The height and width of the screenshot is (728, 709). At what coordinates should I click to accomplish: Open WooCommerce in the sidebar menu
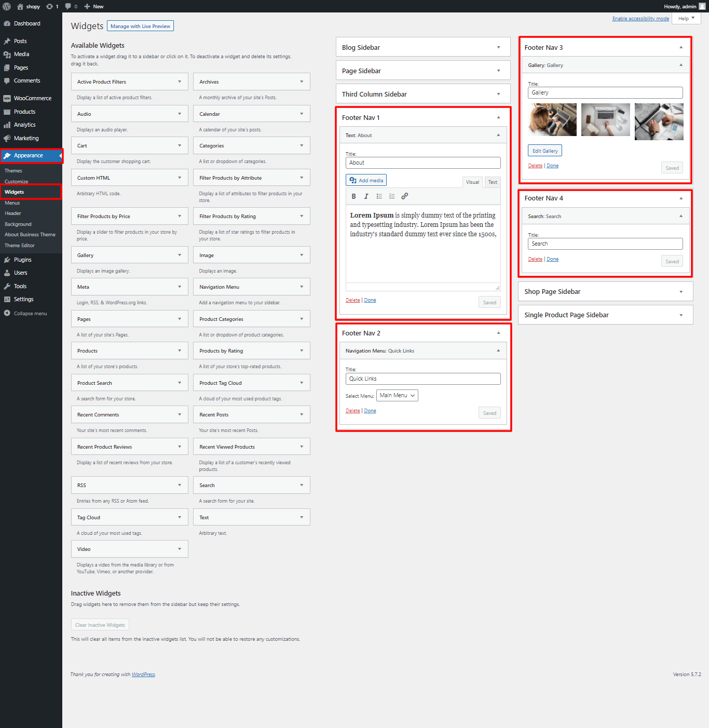(x=32, y=98)
